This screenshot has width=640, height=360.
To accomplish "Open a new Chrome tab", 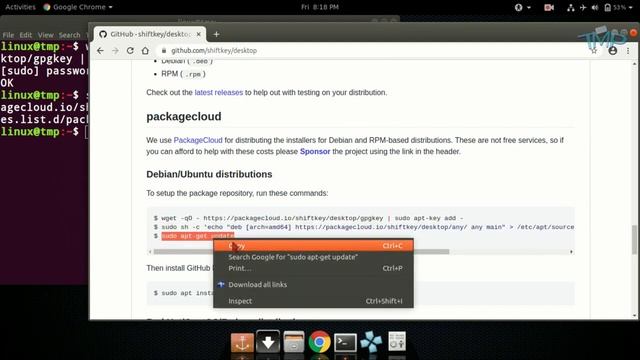I will coord(216,35).
